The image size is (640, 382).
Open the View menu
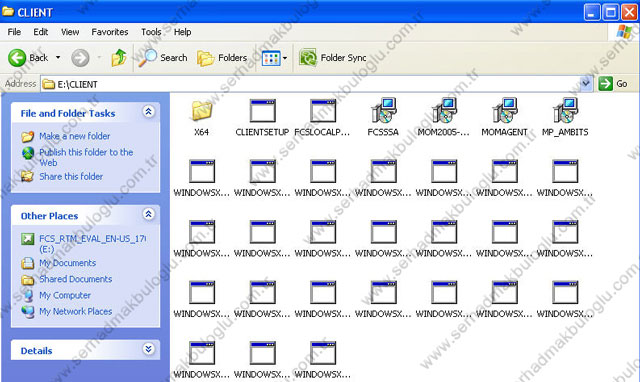tap(70, 32)
